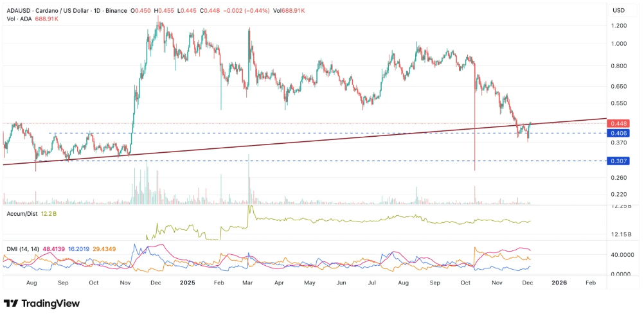Click the 2026 label on time axis
The image size is (644, 314).
click(559, 283)
